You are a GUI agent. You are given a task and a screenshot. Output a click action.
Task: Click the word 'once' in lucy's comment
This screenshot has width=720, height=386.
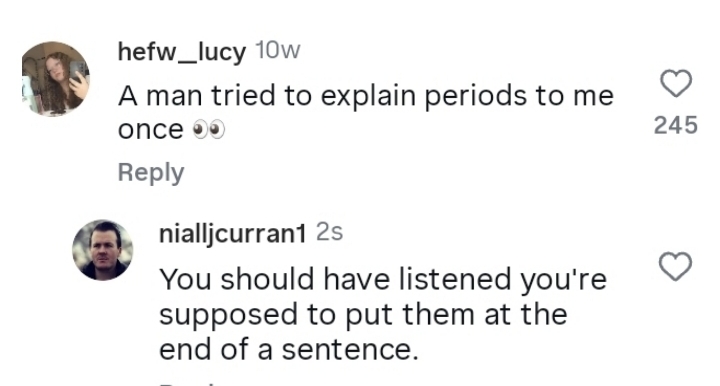tap(151, 130)
